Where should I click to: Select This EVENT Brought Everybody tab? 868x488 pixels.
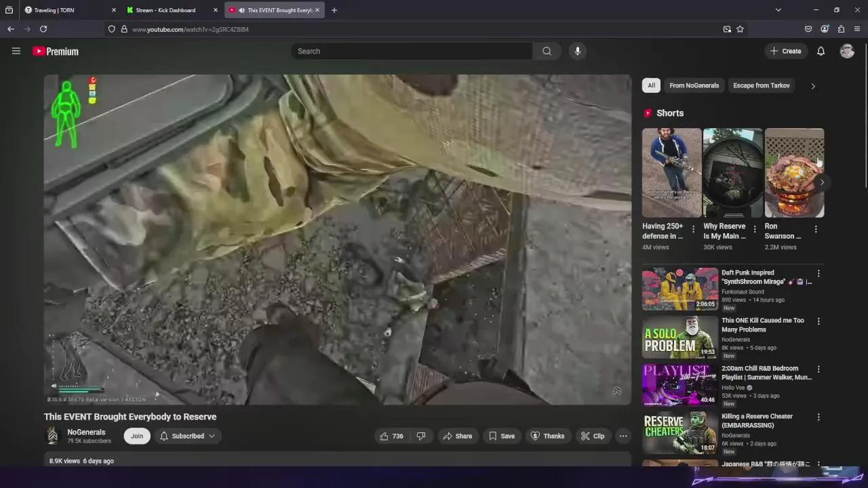[x=275, y=10]
